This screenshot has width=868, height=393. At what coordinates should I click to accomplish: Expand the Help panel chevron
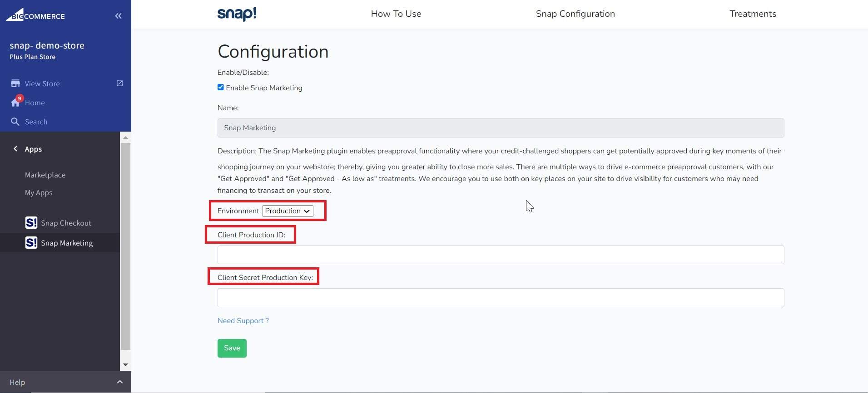point(120,382)
